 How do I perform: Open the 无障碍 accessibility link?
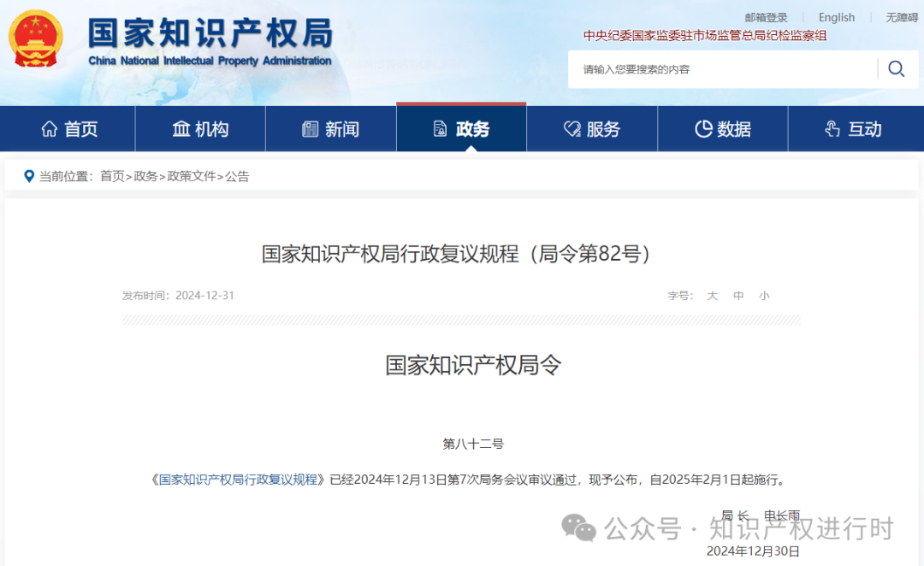(899, 17)
